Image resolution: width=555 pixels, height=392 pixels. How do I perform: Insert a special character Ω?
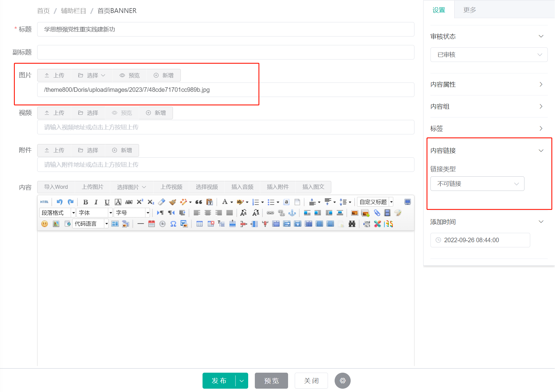click(x=173, y=223)
